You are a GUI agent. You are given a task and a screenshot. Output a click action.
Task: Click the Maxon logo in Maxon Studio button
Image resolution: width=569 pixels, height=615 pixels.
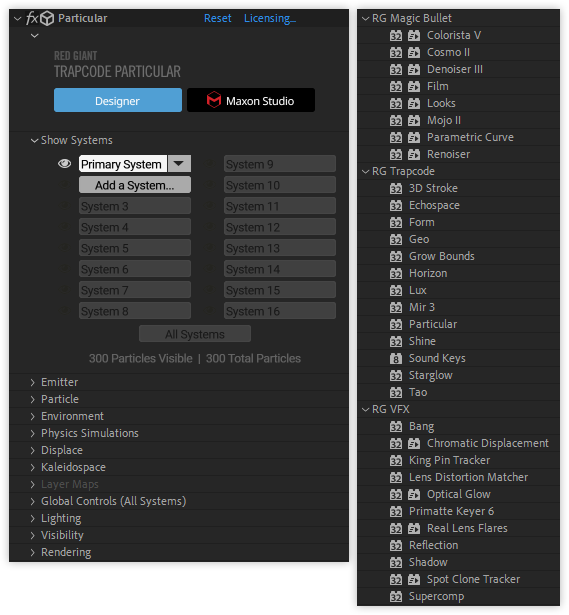(214, 100)
